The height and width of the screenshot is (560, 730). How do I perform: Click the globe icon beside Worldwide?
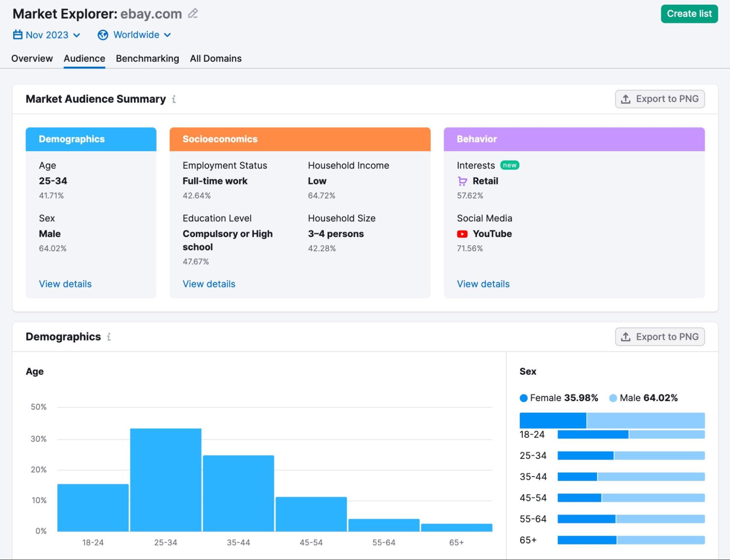click(103, 35)
